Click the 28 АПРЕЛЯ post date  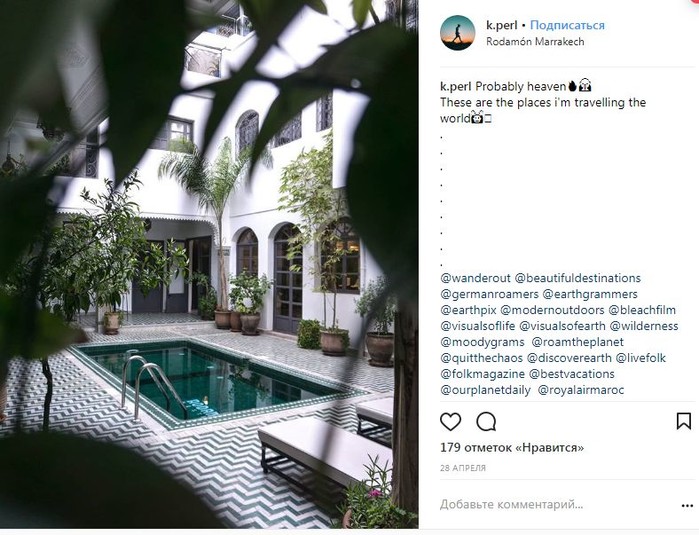(x=463, y=468)
